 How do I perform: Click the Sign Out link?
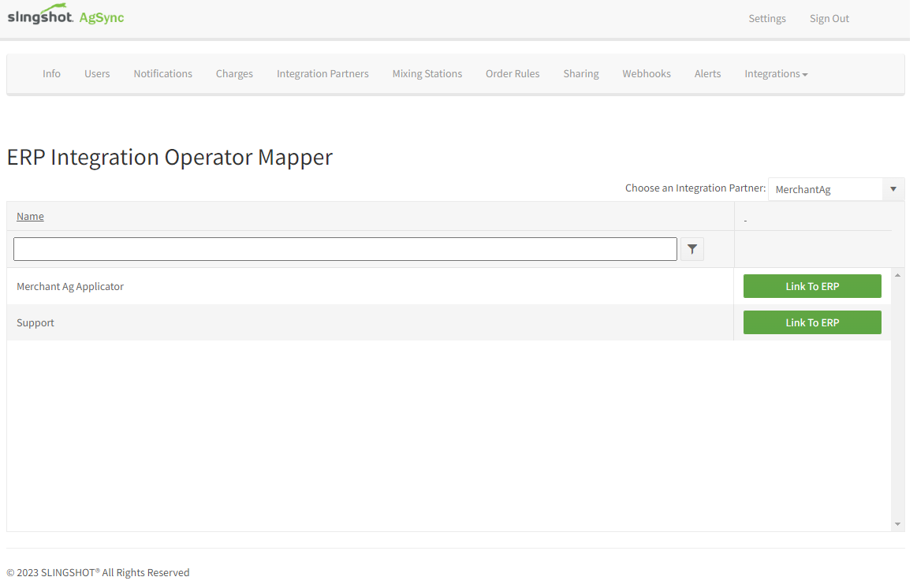click(829, 19)
